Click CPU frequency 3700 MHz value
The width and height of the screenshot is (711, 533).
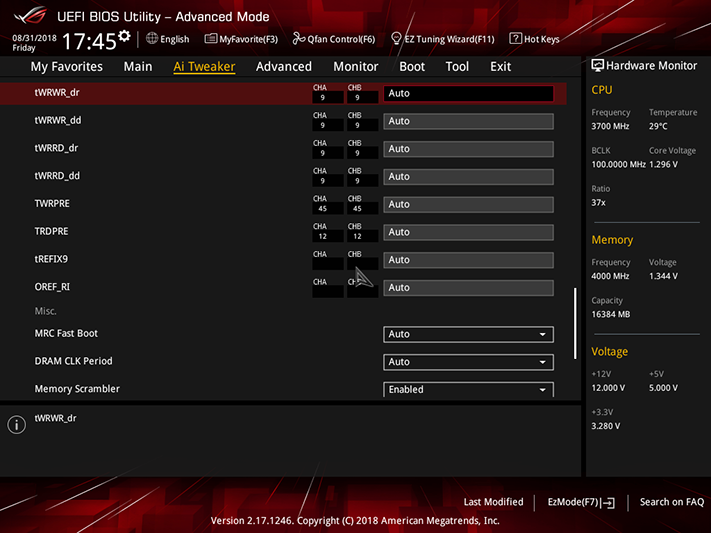pyautogui.click(x=610, y=126)
